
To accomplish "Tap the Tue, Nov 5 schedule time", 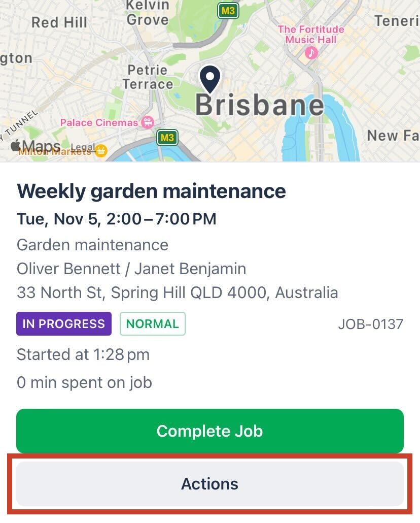I will coord(117,219).
